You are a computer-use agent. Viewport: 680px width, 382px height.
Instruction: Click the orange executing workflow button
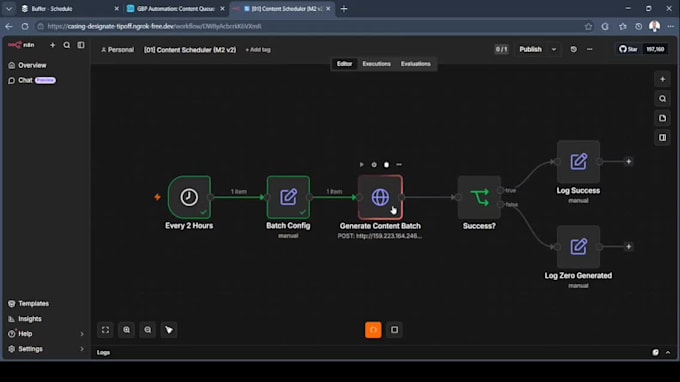[373, 330]
